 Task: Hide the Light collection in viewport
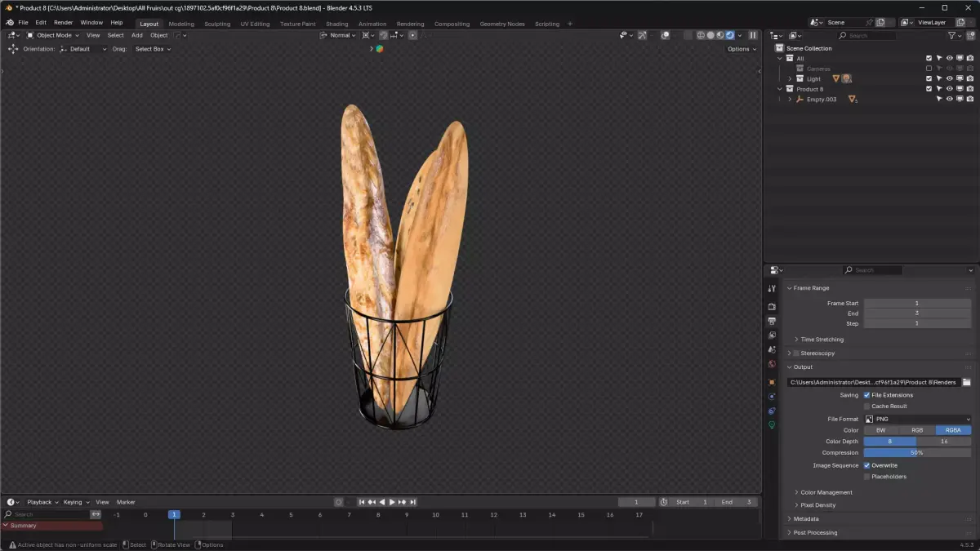point(950,79)
